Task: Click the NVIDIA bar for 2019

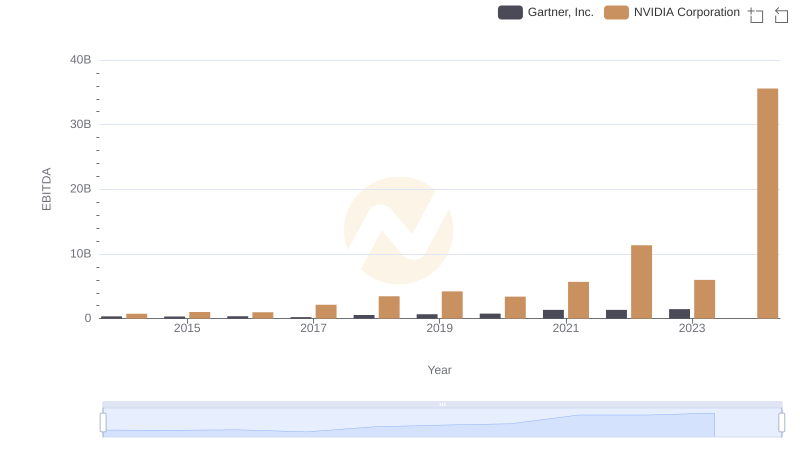Action: coord(452,305)
